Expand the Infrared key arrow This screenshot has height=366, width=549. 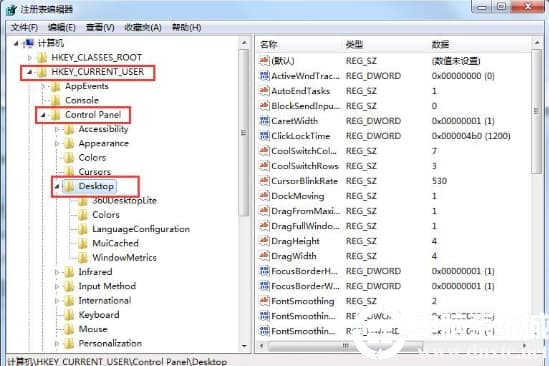click(x=57, y=272)
